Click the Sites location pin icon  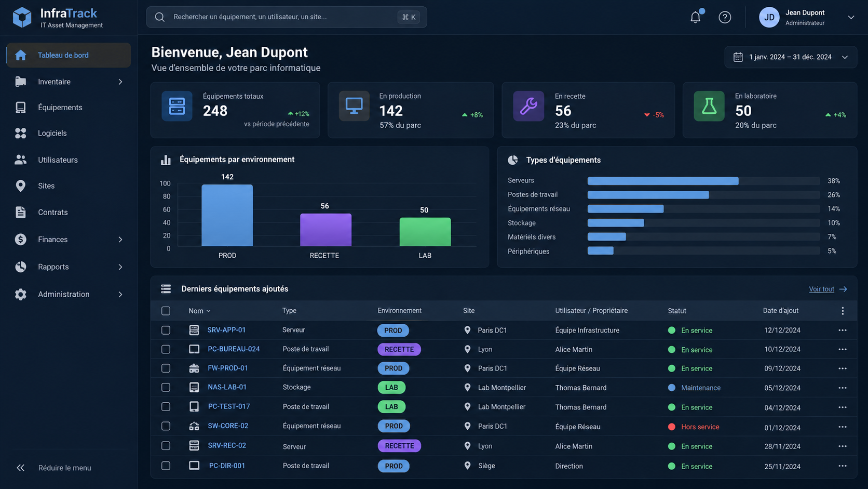pyautogui.click(x=21, y=186)
